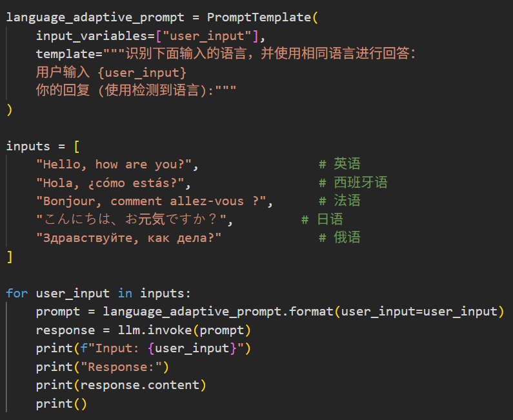Viewport: 513px width, 420px height.
Task: Click the # 英语 comment
Action: coord(339,165)
